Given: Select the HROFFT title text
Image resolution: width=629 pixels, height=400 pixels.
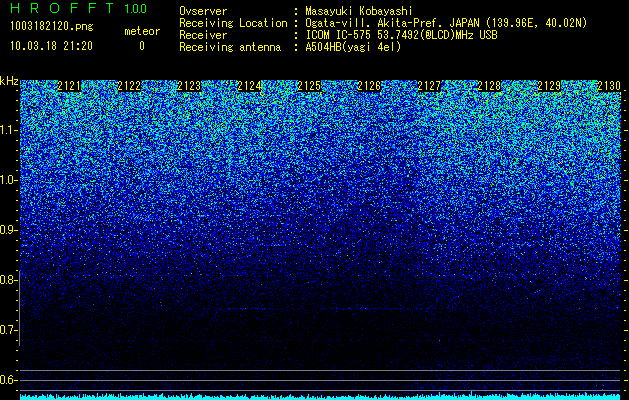Looking at the screenshot, I should pos(63,8).
